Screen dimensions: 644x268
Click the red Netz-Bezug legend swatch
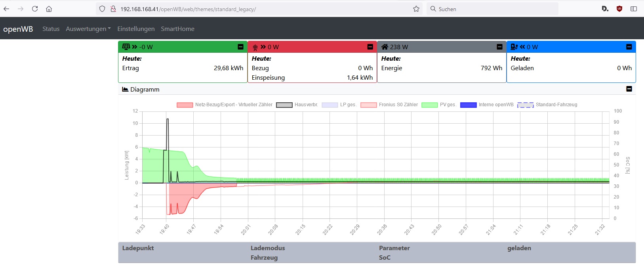click(185, 105)
